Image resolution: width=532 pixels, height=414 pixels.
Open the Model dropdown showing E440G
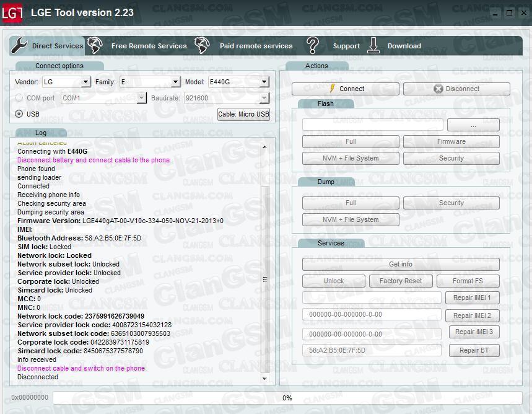238,82
